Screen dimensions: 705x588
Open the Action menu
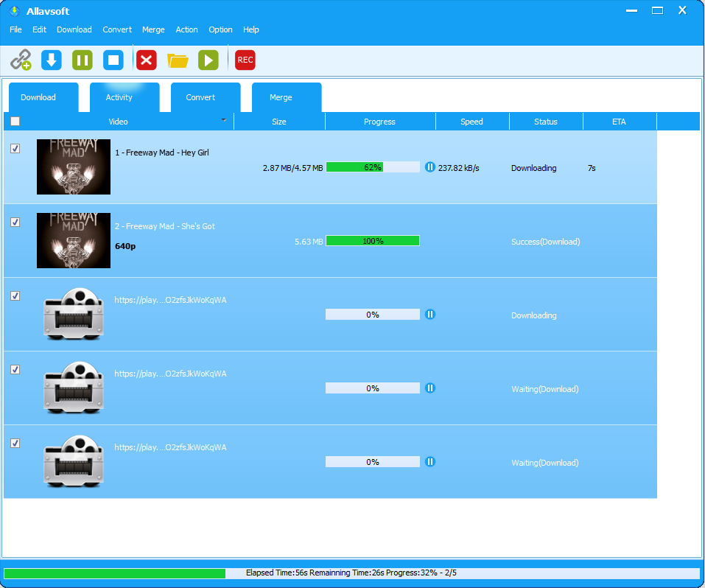186,29
